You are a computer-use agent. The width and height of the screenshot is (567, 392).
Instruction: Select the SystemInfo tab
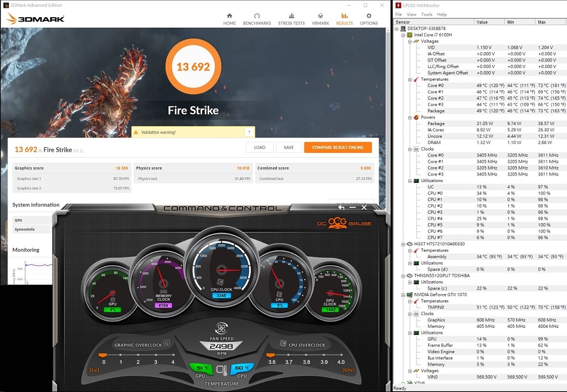click(31, 229)
